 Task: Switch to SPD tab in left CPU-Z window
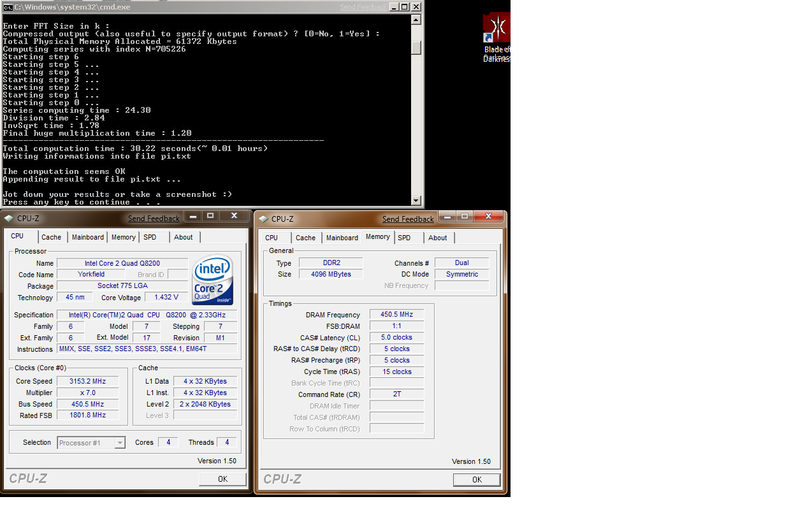[x=150, y=237]
